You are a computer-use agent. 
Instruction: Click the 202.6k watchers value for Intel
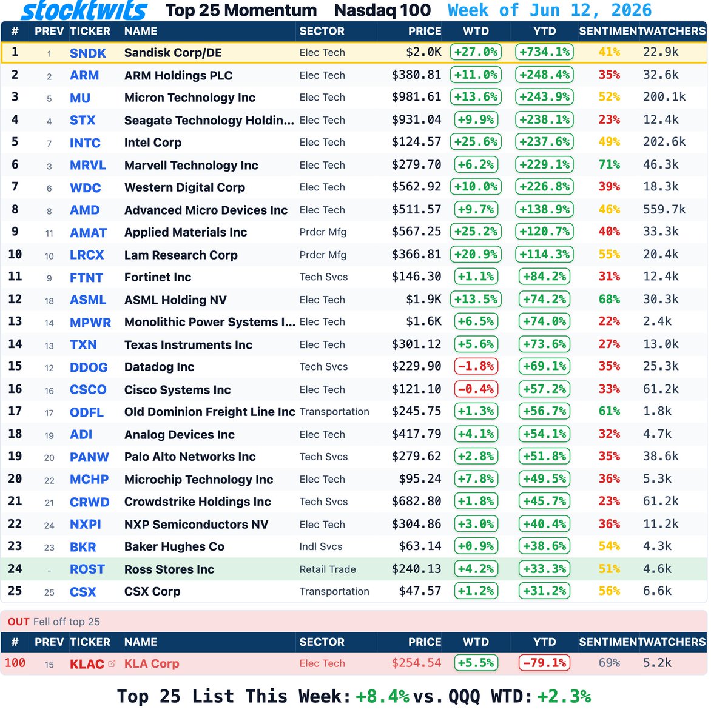point(664,142)
